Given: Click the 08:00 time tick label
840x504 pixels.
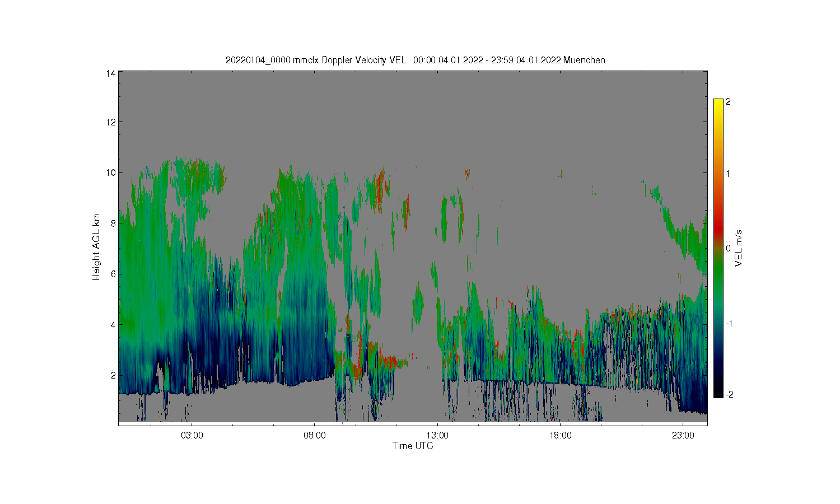Looking at the screenshot, I should click(315, 435).
